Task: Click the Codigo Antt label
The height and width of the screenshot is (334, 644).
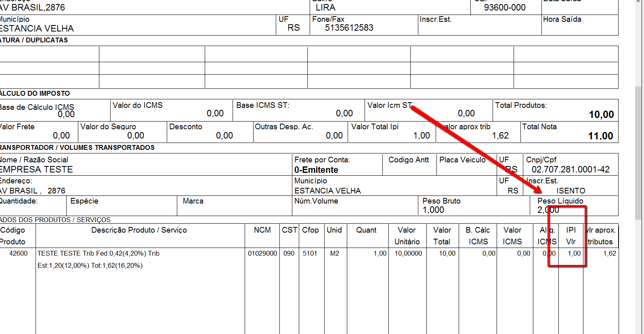Action: 409,160
